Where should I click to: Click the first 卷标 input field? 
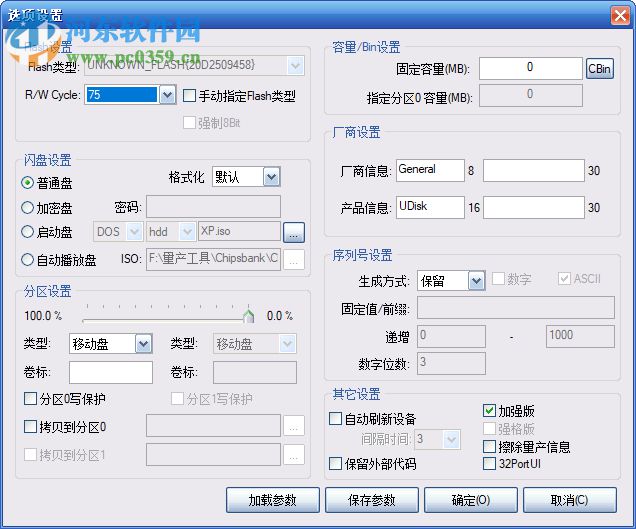(x=111, y=372)
